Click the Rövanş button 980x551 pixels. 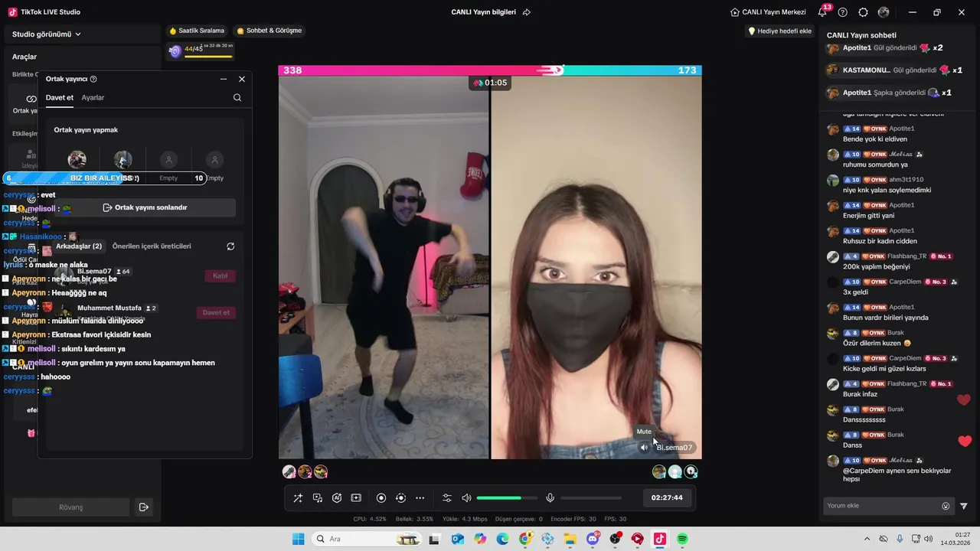tap(71, 507)
